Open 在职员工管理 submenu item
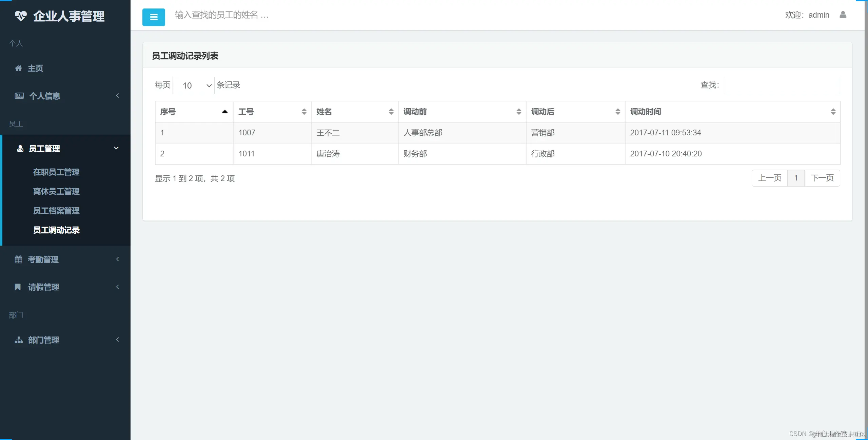 point(56,172)
